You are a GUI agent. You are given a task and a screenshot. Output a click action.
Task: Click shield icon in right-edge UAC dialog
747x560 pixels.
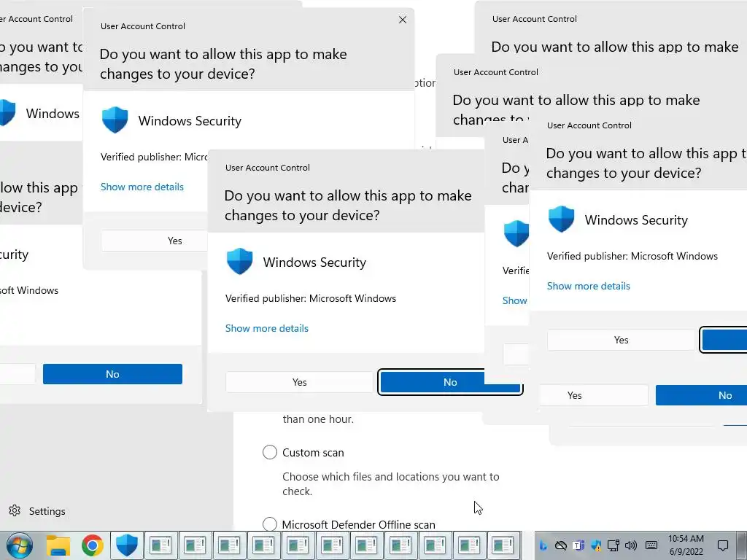point(561,219)
